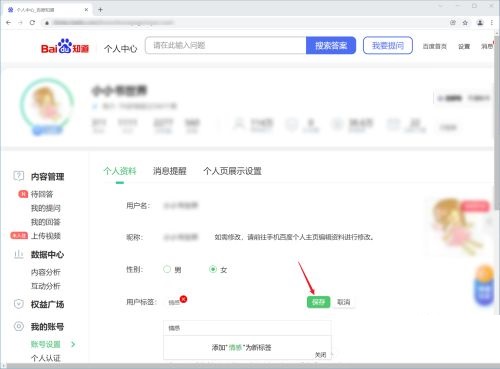Click the 我的账号 section heading
The image size is (500, 369).
pyautogui.click(x=47, y=326)
